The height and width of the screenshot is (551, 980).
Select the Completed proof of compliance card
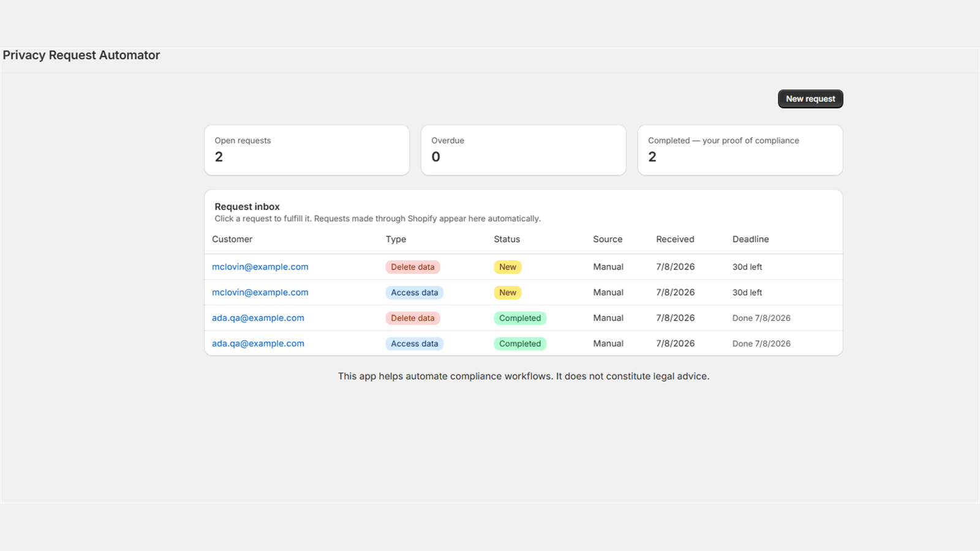tap(740, 150)
